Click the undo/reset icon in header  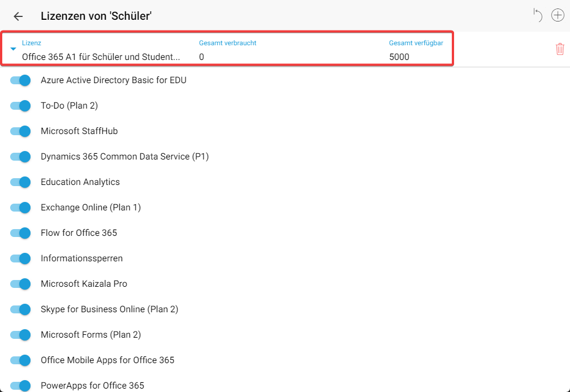[x=538, y=15]
